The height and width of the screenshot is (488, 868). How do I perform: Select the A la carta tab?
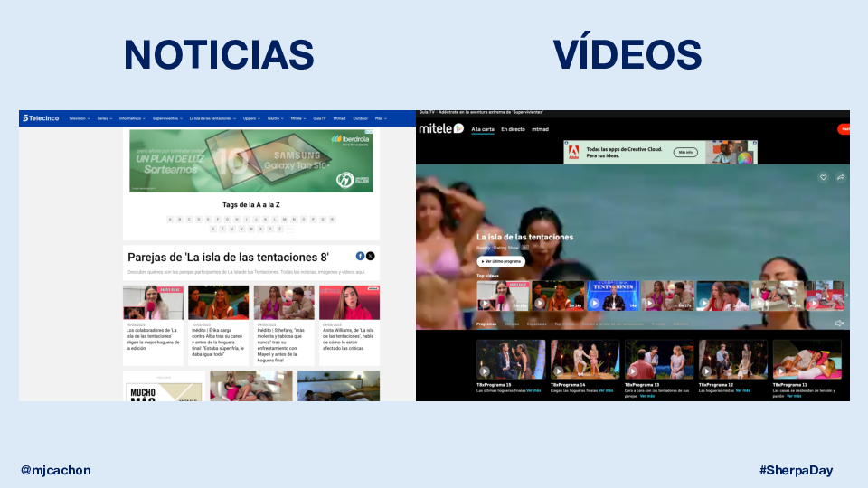pyautogui.click(x=483, y=129)
